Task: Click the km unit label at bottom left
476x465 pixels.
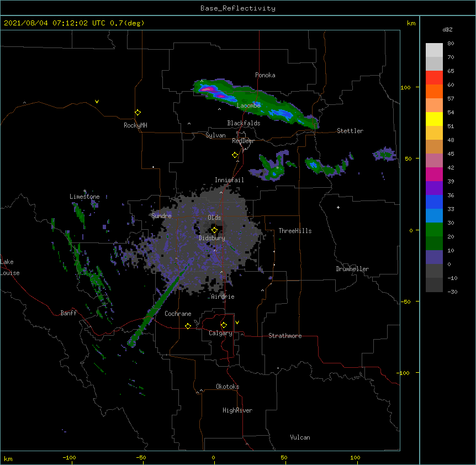Action: (x=8, y=458)
